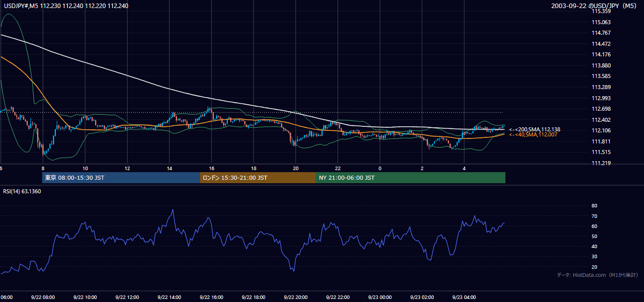
Task: Click RSI scale level 40
Action: [594, 246]
